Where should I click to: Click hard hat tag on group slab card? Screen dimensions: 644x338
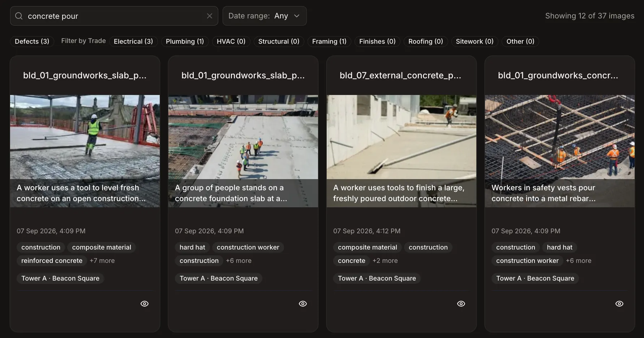point(192,247)
